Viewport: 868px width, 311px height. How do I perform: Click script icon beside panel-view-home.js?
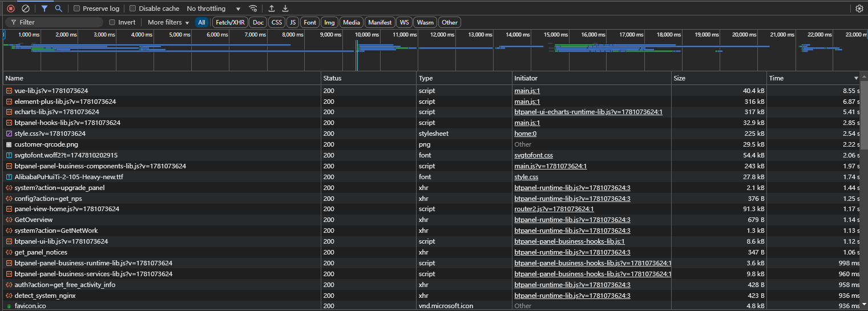9,209
